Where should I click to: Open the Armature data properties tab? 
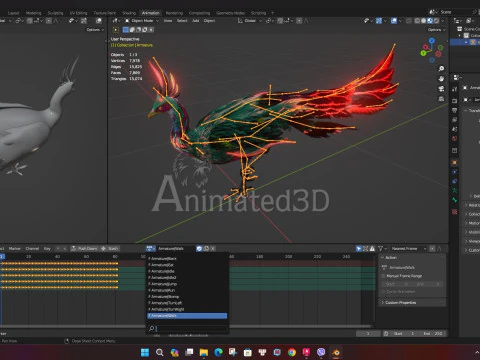coord(455,191)
